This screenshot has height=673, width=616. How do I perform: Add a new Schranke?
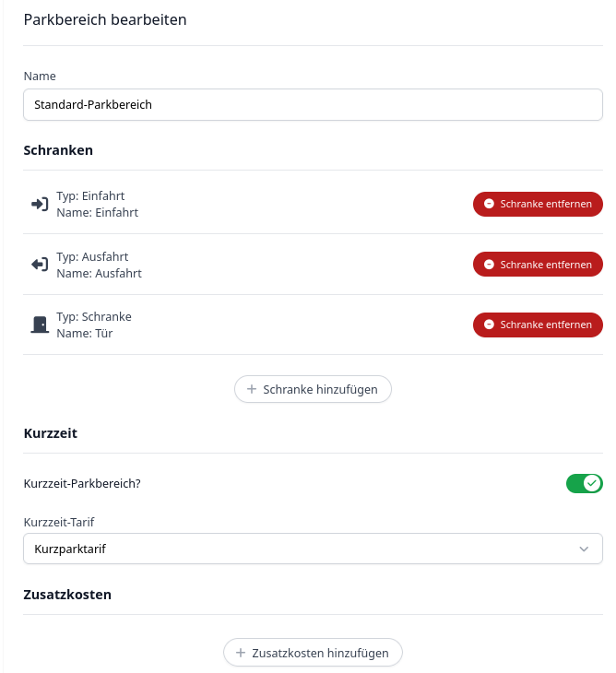pos(313,389)
